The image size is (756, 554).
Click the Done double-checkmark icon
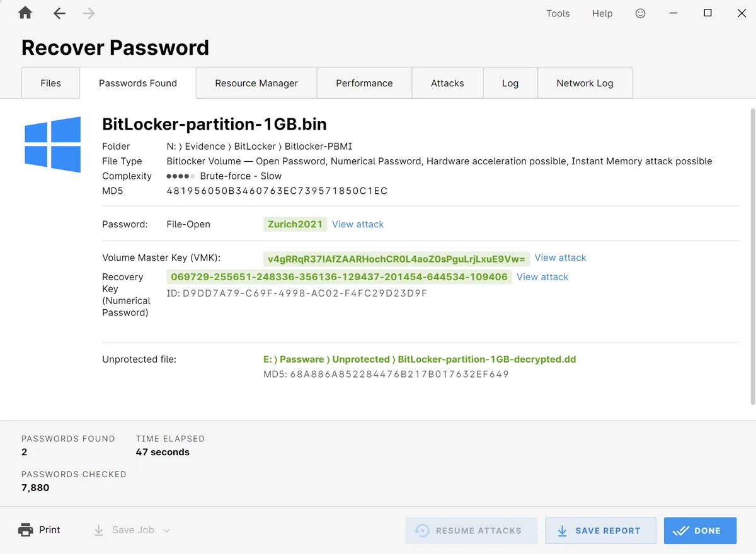(x=681, y=531)
